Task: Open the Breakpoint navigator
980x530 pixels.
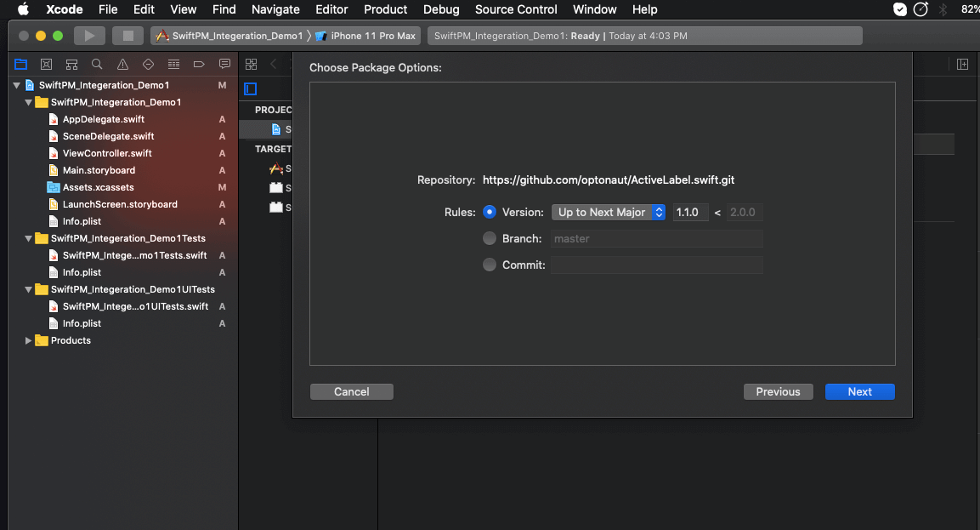Action: click(199, 65)
